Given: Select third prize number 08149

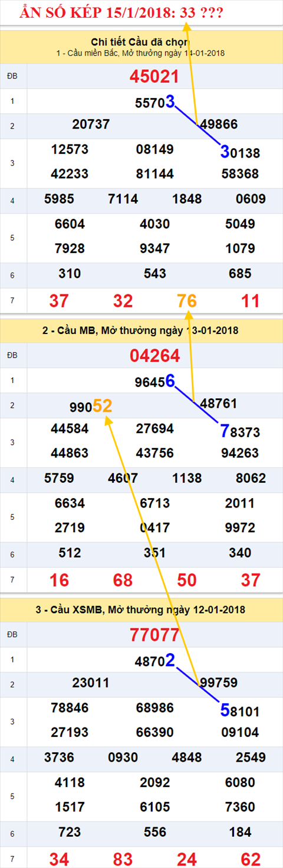Looking at the screenshot, I should (154, 149).
